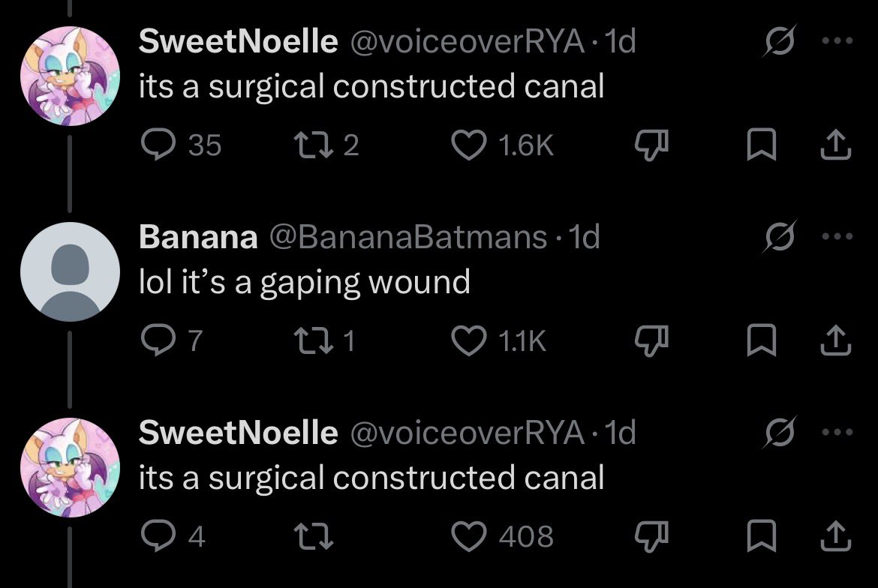Open more options menu on Banana's tweet
The image size is (878, 588).
[837, 236]
